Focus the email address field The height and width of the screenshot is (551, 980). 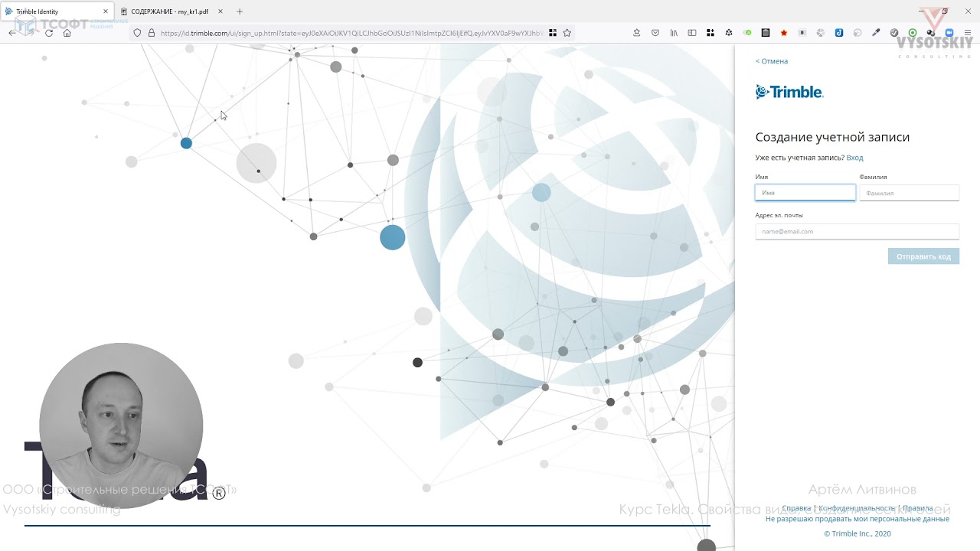click(x=857, y=231)
